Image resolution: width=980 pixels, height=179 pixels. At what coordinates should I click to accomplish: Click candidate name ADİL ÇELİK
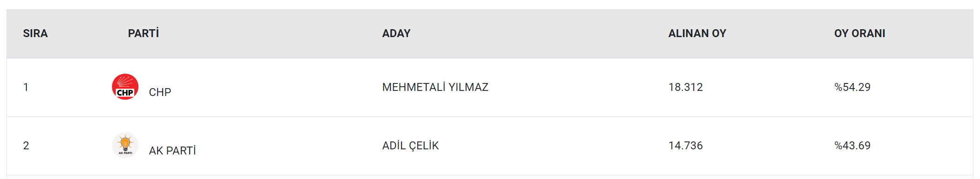pyautogui.click(x=410, y=146)
